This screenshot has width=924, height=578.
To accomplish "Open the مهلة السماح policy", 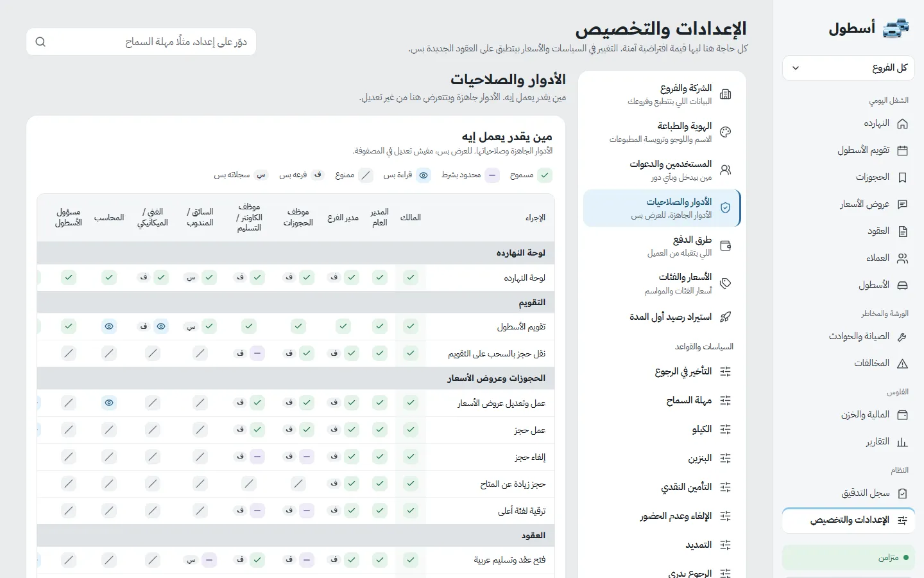I will [x=662, y=401].
